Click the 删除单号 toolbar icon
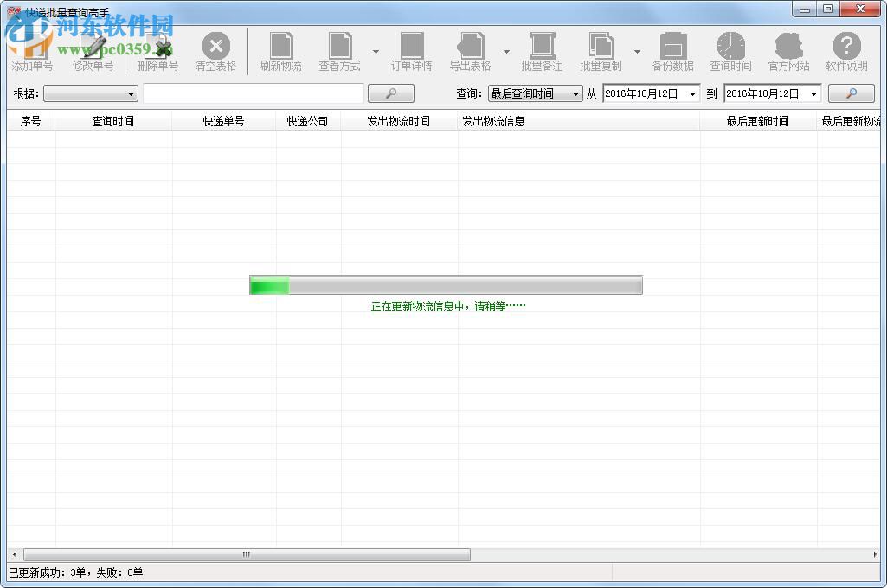 tap(157, 51)
